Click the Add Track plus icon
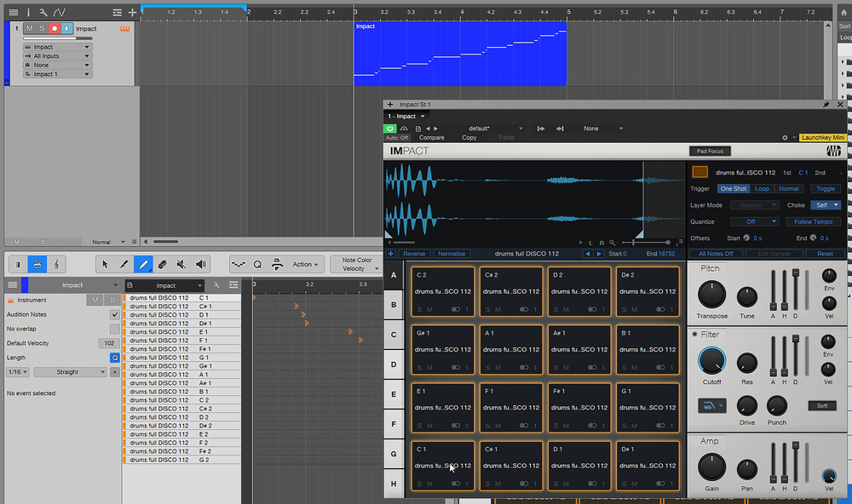852x504 pixels. (132, 12)
